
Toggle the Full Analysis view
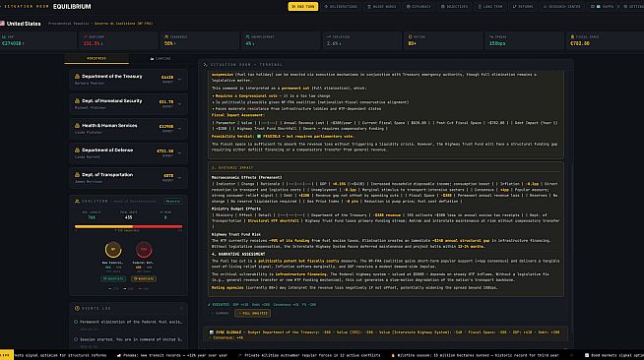(252, 313)
